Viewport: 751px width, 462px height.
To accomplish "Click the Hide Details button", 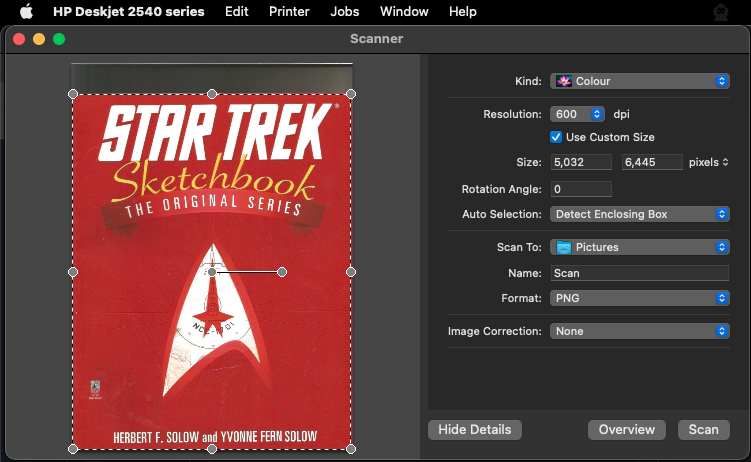I will point(475,429).
